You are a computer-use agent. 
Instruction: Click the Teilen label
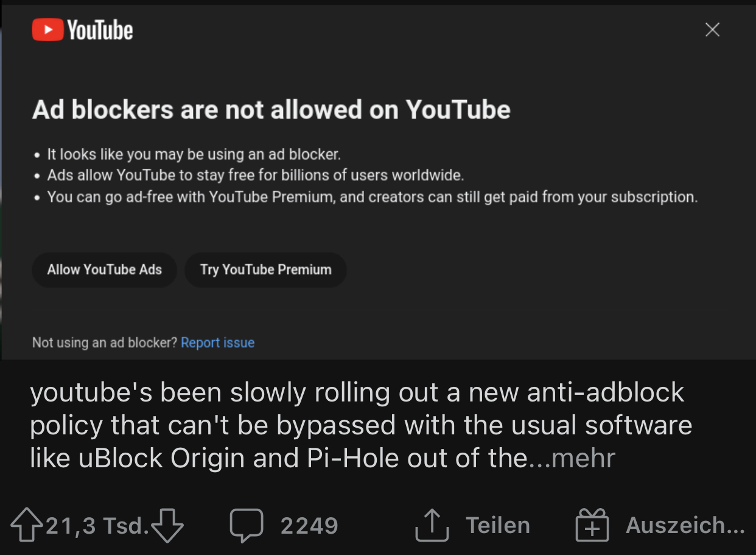click(498, 525)
